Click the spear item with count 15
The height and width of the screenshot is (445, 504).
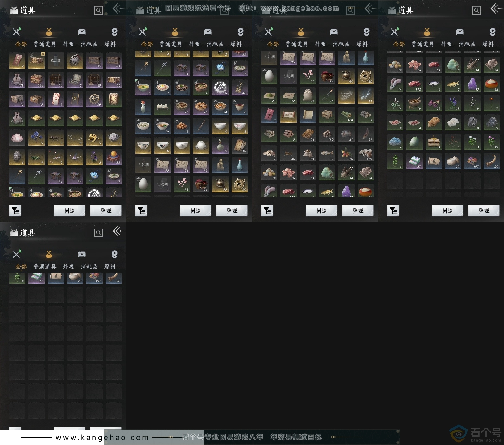327,95
